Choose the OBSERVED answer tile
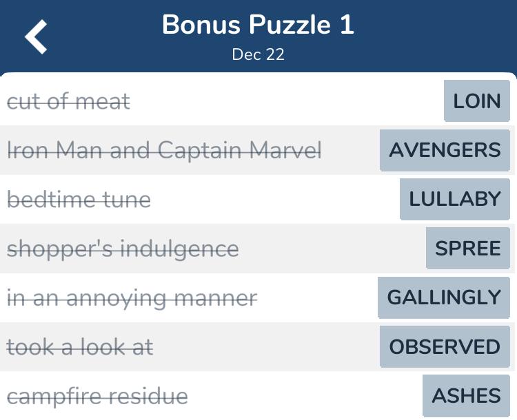 [x=445, y=346]
